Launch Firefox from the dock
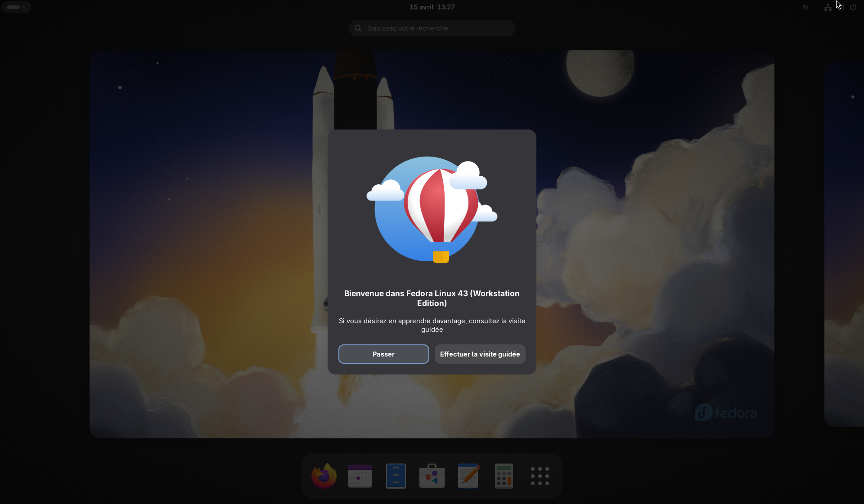The image size is (864, 504). coord(324,476)
